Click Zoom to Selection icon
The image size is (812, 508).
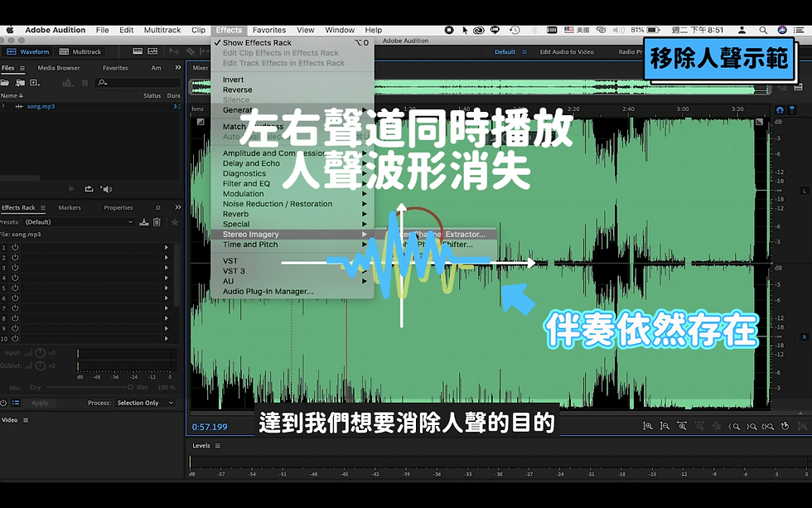[x=768, y=426]
